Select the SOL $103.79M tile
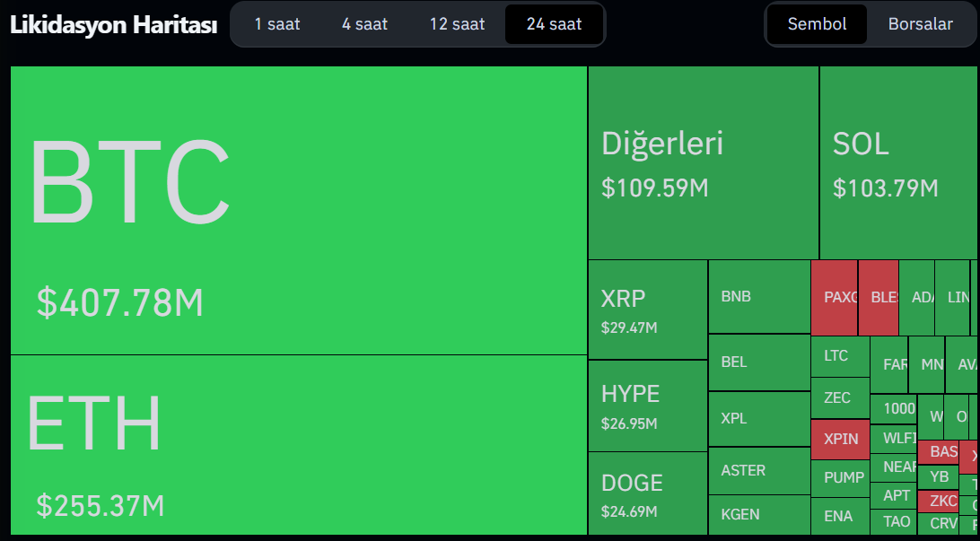The image size is (980, 541). pyautogui.click(x=898, y=162)
